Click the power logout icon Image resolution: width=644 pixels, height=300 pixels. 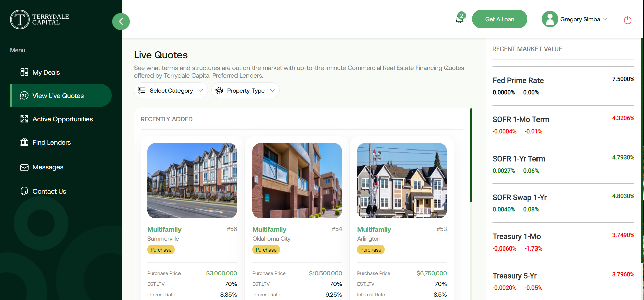coord(628,20)
